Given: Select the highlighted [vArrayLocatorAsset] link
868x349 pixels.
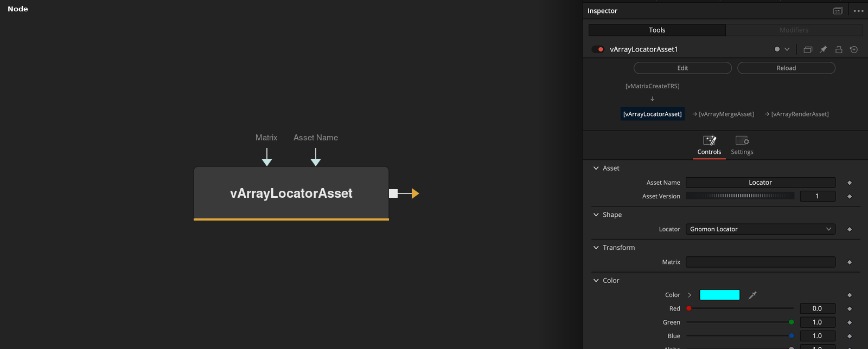Looking at the screenshot, I should click(653, 114).
